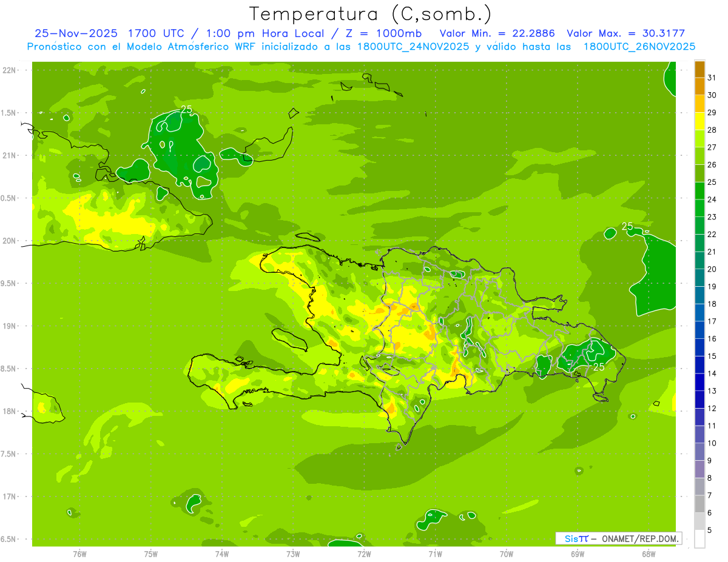Click the legend swatch between 25 and 26

coord(699,173)
